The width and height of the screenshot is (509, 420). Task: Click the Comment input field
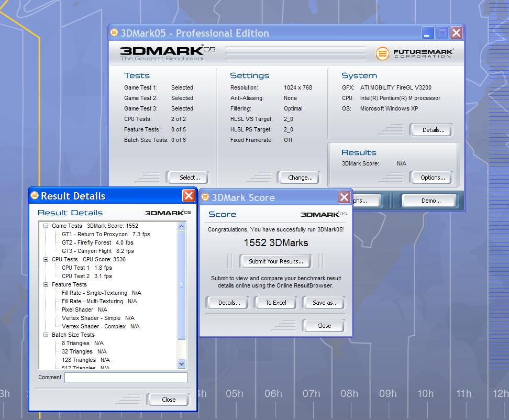pos(126,377)
